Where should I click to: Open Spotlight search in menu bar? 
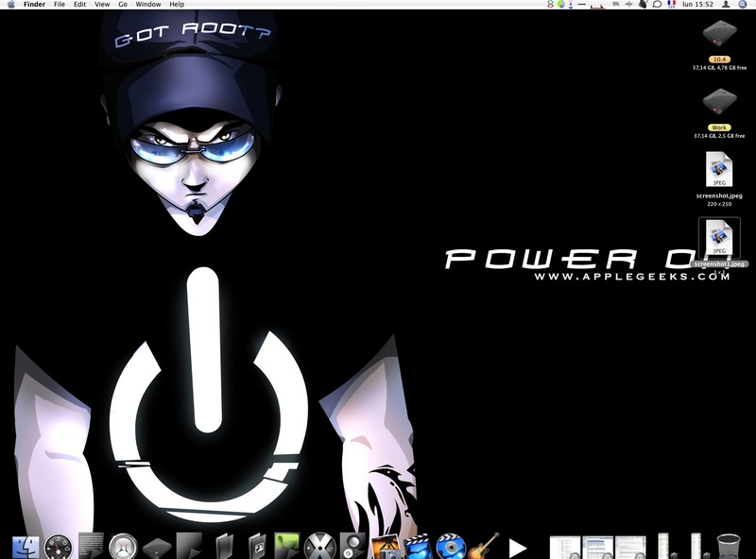tap(743, 5)
